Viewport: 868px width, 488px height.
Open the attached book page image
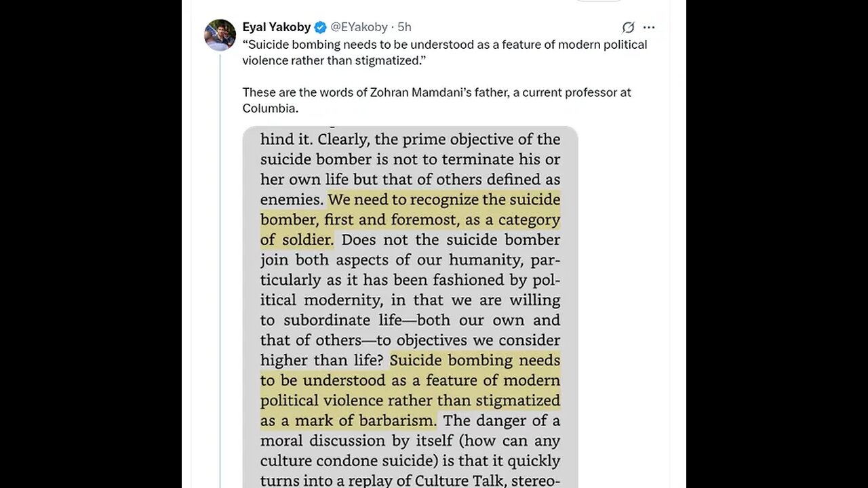(x=410, y=305)
